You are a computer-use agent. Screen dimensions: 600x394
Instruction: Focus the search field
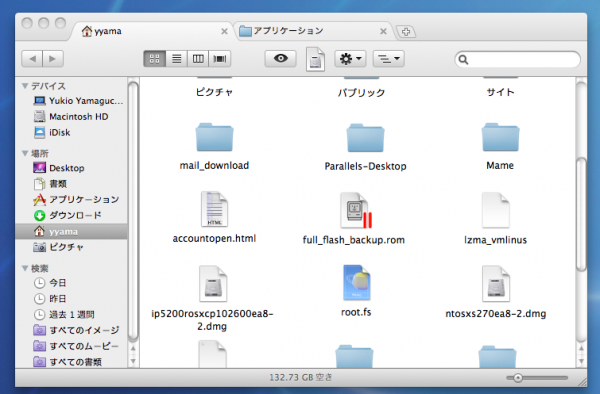517,60
